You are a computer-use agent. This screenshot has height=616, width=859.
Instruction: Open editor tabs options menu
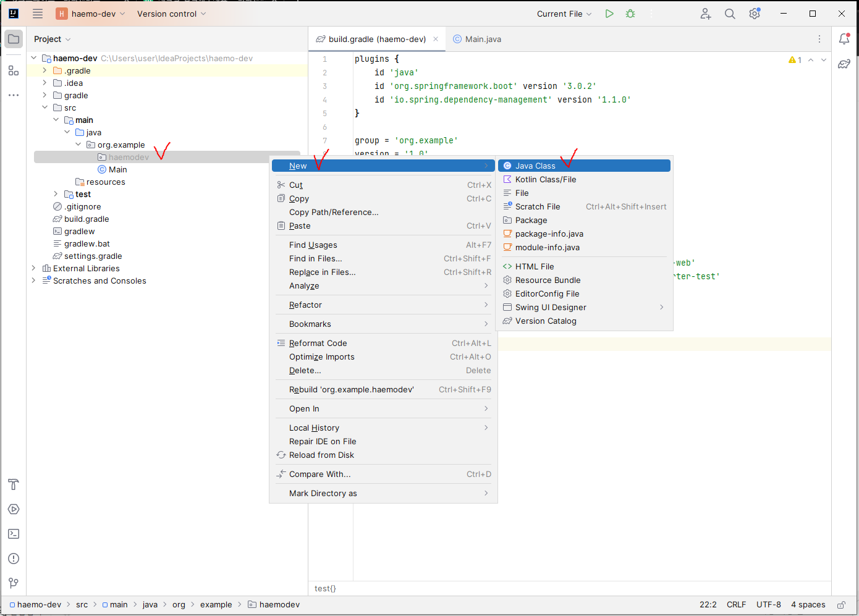819,39
